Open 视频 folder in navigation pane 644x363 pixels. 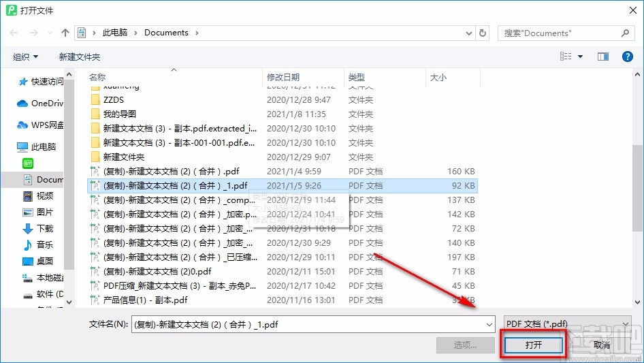click(38, 196)
